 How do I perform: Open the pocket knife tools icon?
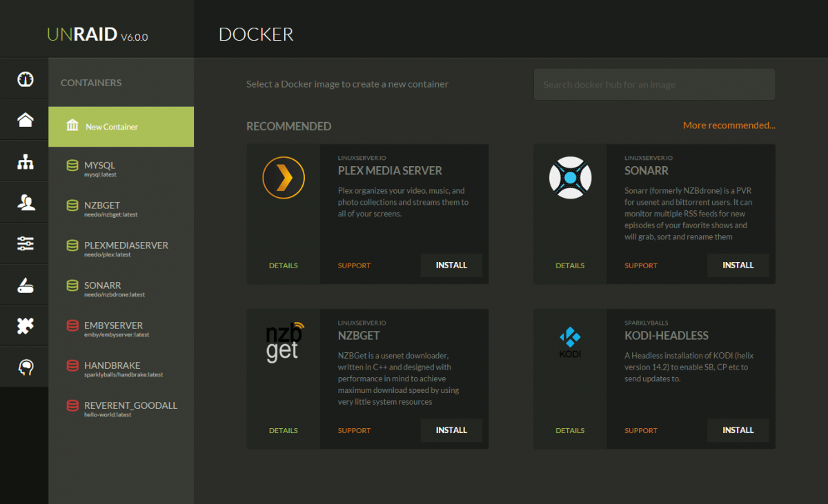click(x=26, y=285)
